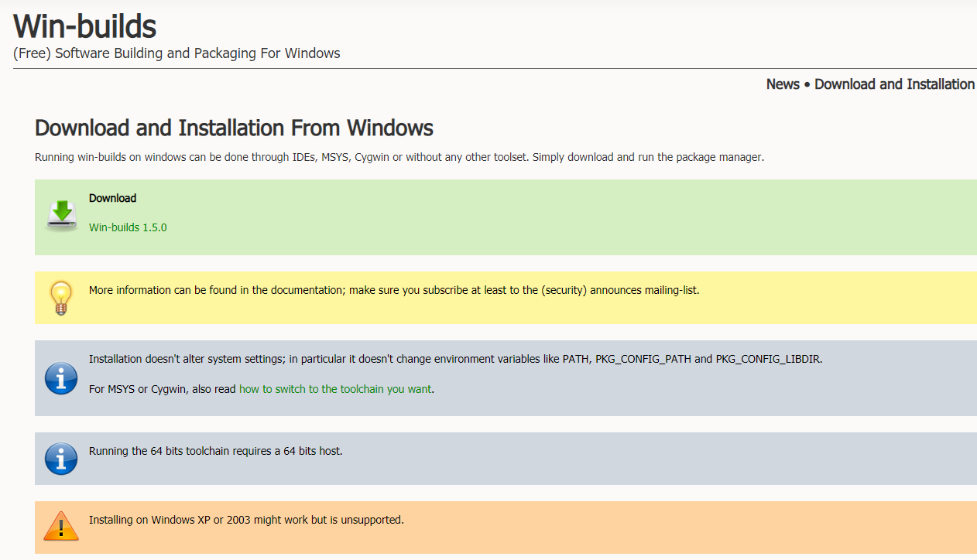The width and height of the screenshot is (977, 560).
Task: Click the tagline Software Building and Packaging
Action: pos(177,53)
